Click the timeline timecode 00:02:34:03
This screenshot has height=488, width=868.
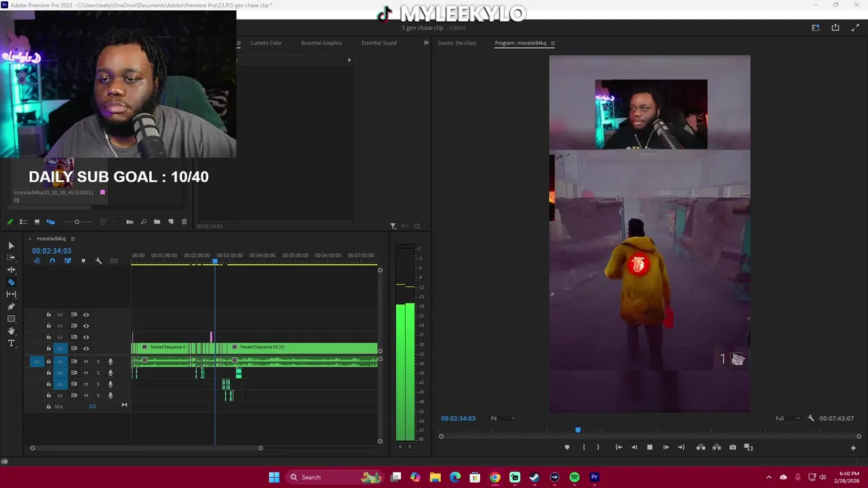(52, 251)
